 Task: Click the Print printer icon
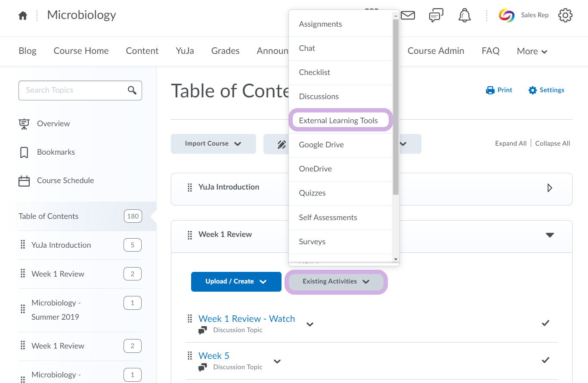[490, 90]
